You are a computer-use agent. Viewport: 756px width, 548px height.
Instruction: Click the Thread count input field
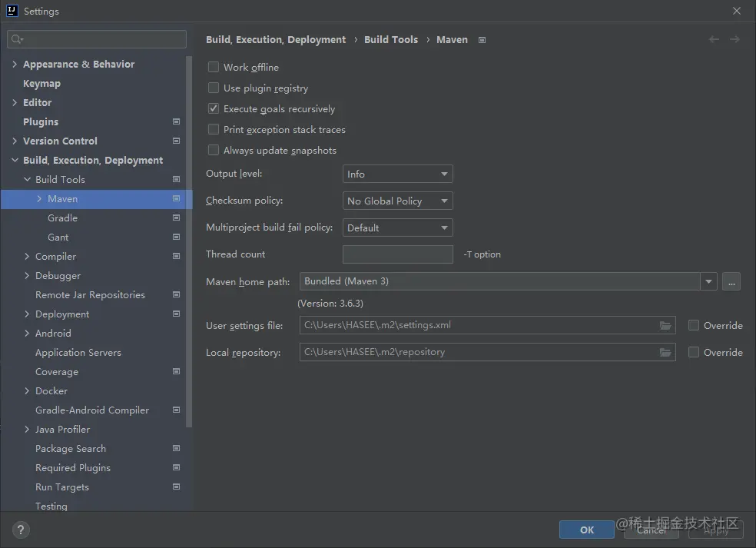click(x=398, y=254)
